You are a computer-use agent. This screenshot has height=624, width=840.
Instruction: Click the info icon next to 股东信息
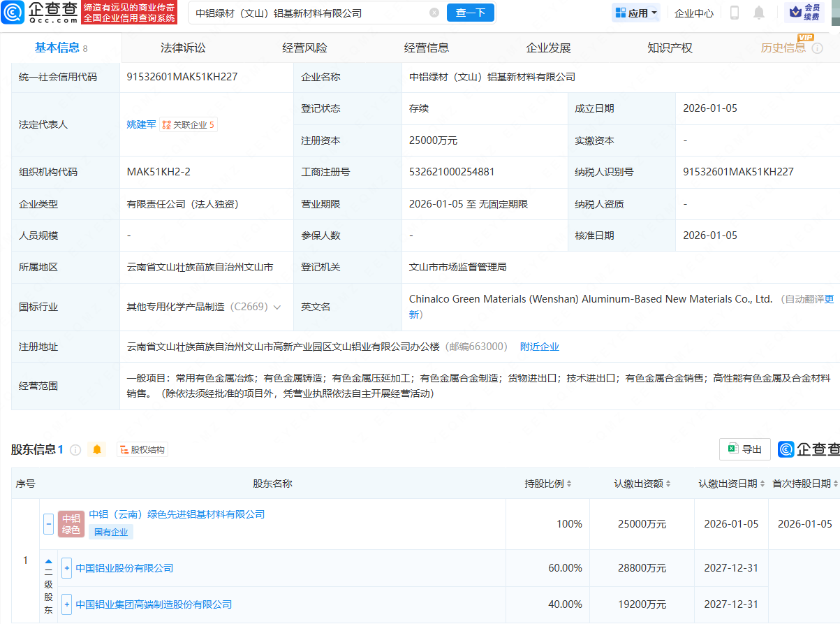[x=77, y=449]
